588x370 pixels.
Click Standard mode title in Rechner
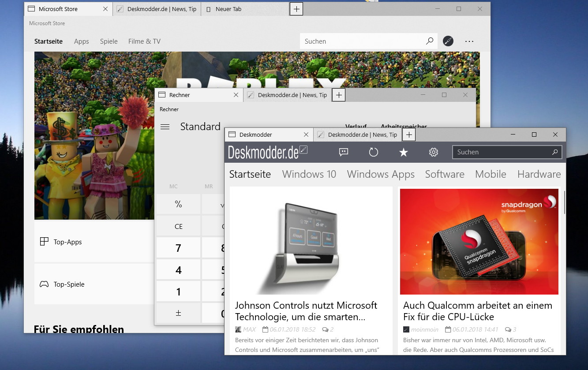(x=200, y=127)
